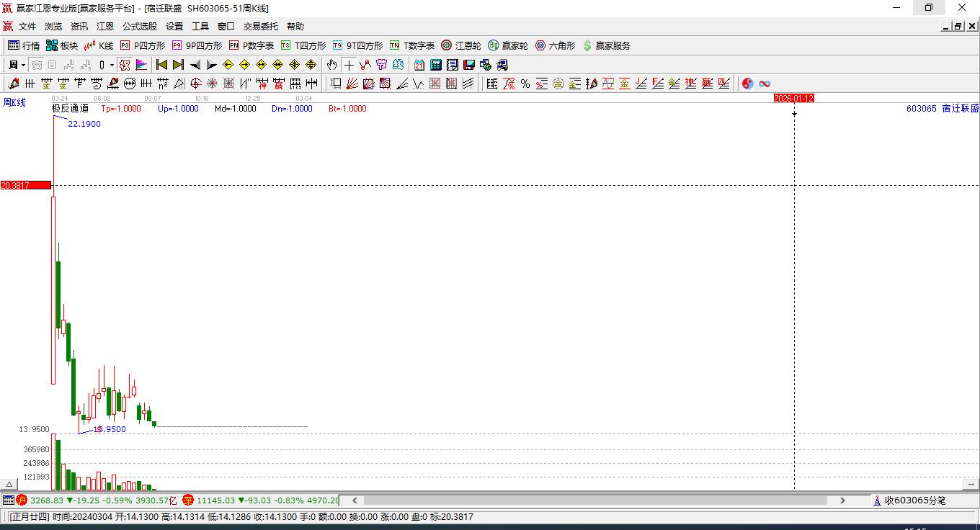Click the 20.3817 price level tag

[25, 186]
